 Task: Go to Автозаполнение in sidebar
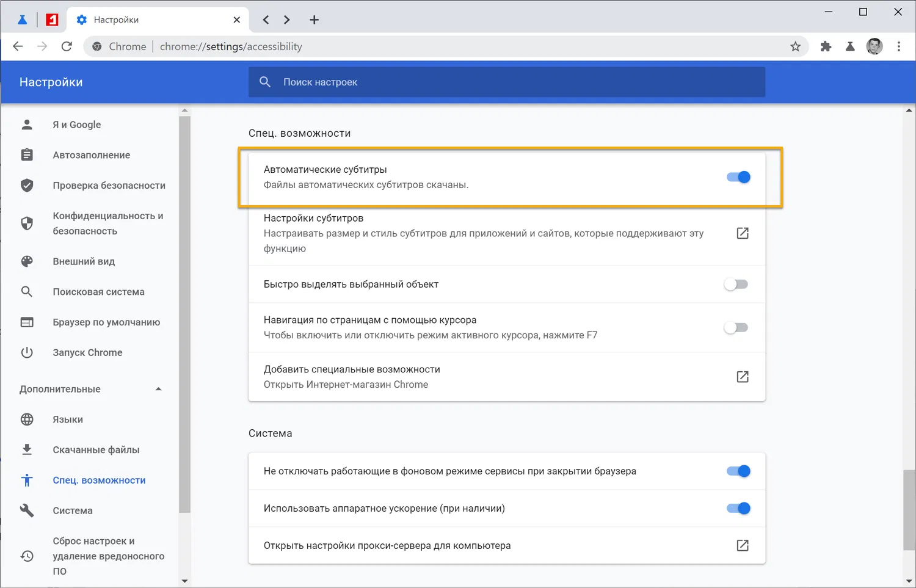coord(91,155)
